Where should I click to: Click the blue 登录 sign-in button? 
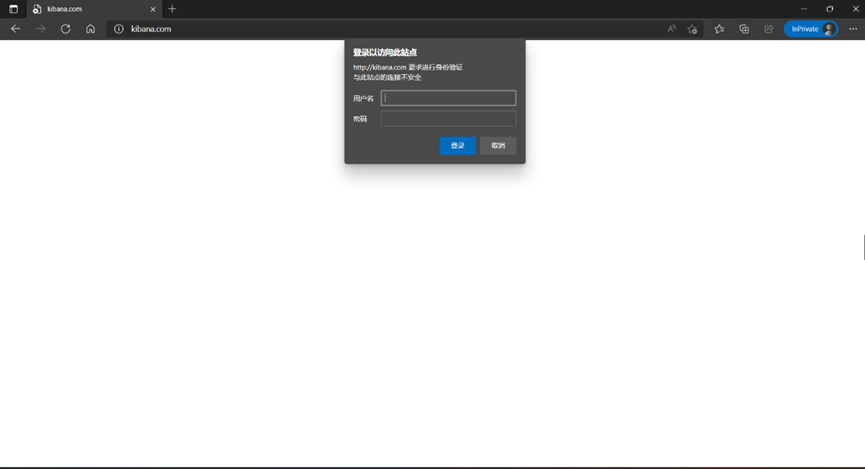point(457,146)
